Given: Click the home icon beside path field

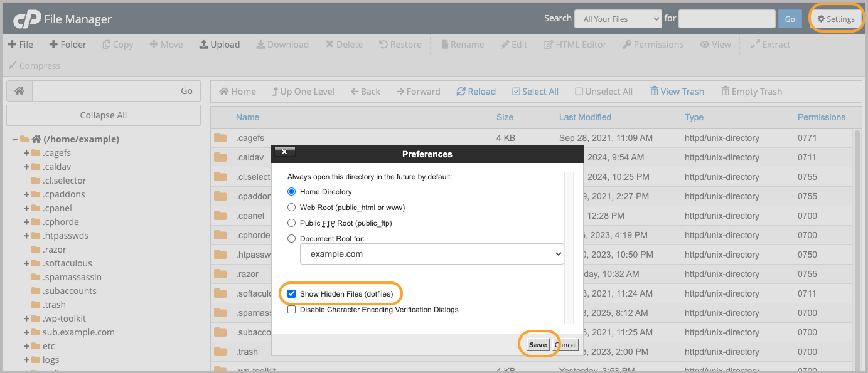Looking at the screenshot, I should tap(19, 92).
